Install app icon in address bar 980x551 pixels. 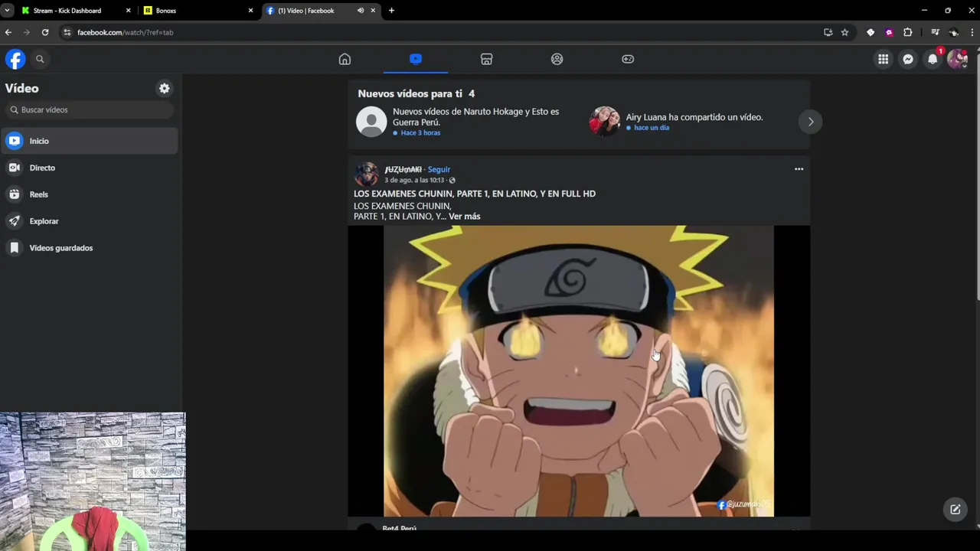pos(828,32)
